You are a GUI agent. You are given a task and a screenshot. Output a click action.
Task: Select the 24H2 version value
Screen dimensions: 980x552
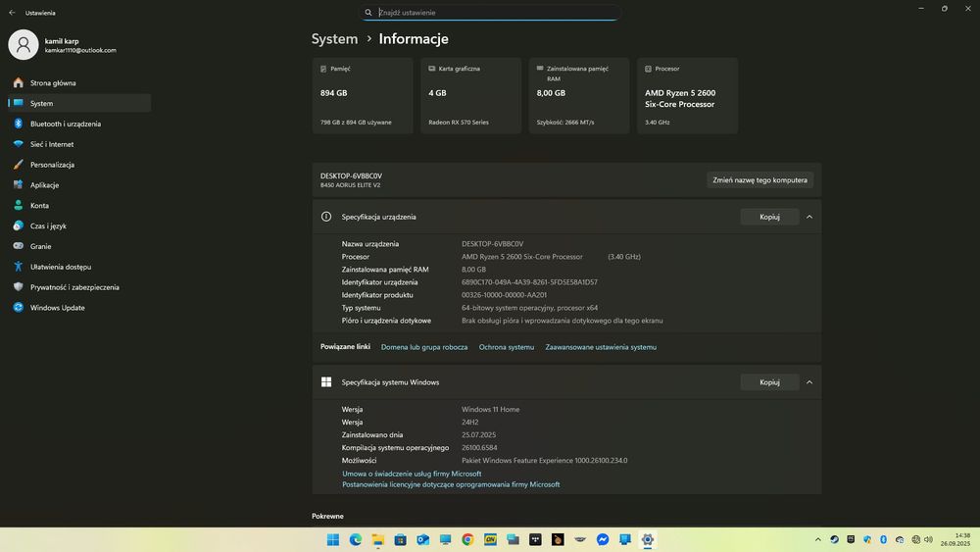(470, 422)
